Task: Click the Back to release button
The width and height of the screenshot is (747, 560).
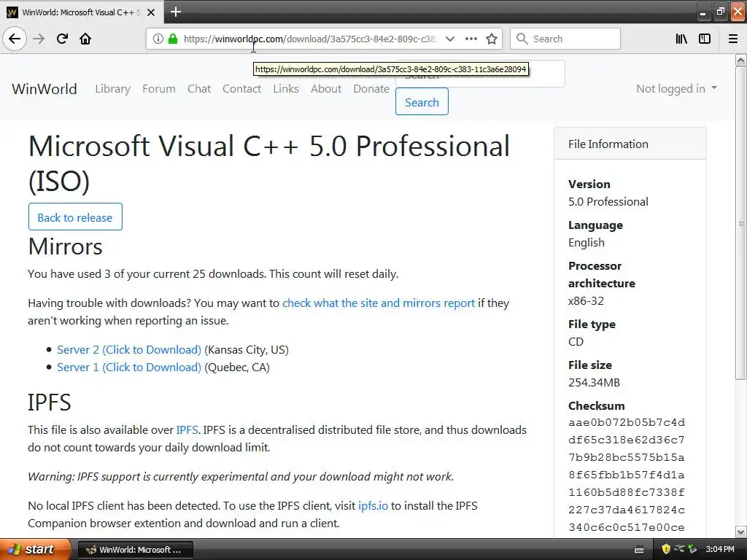Action: [x=75, y=217]
